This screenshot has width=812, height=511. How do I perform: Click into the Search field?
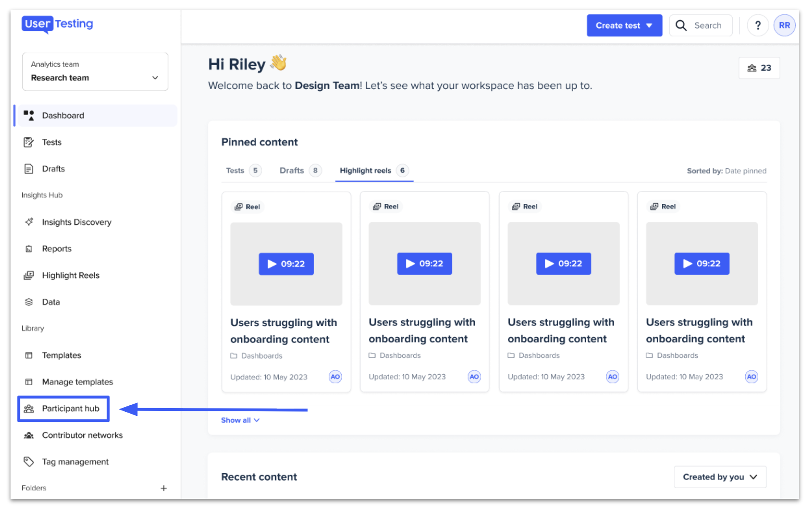click(x=701, y=26)
